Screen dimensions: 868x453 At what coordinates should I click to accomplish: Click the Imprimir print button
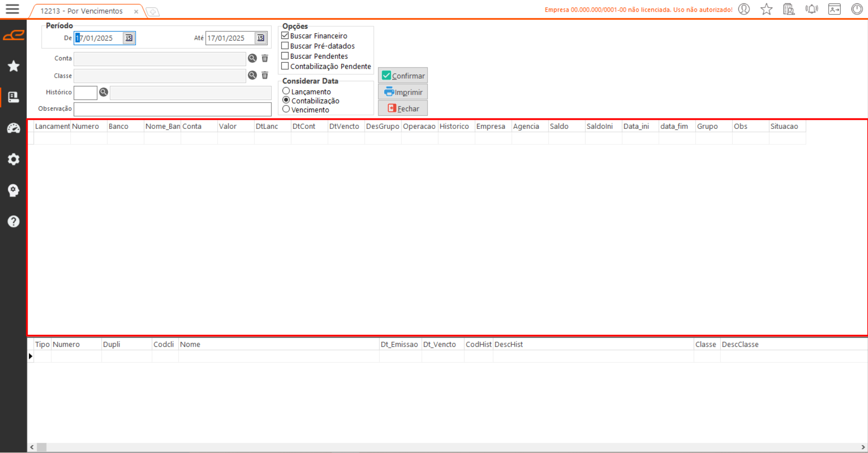(x=403, y=92)
